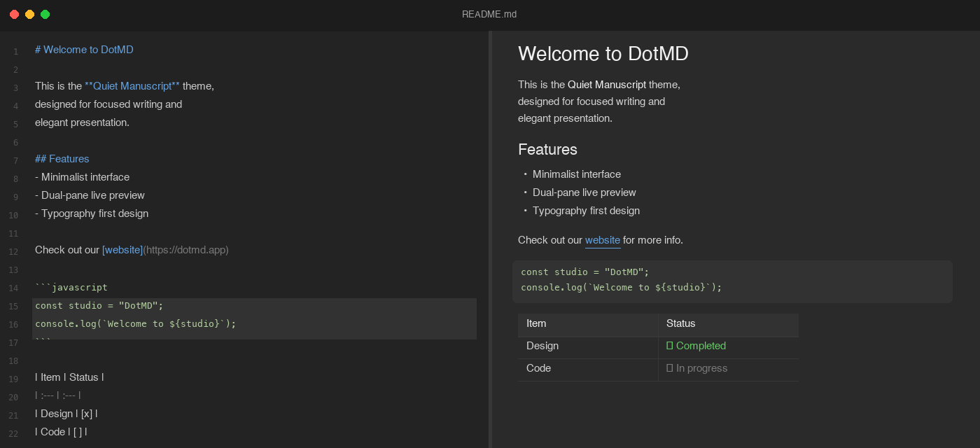Place cursor on the # Welcome to DotMD line

tap(84, 50)
